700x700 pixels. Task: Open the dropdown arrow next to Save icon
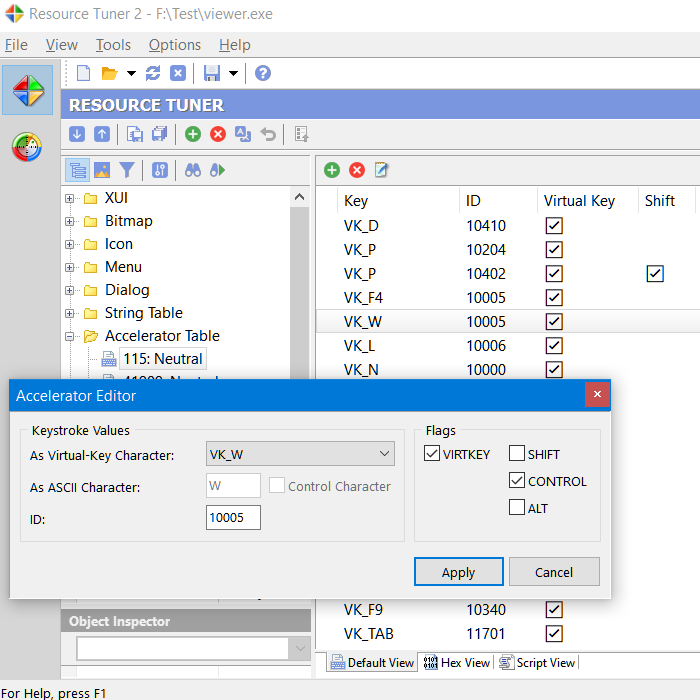pos(233,73)
